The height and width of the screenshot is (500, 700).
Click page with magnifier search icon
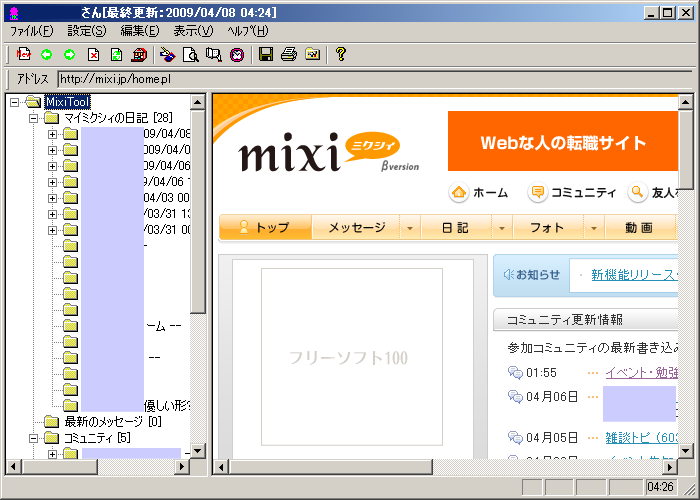(191, 54)
